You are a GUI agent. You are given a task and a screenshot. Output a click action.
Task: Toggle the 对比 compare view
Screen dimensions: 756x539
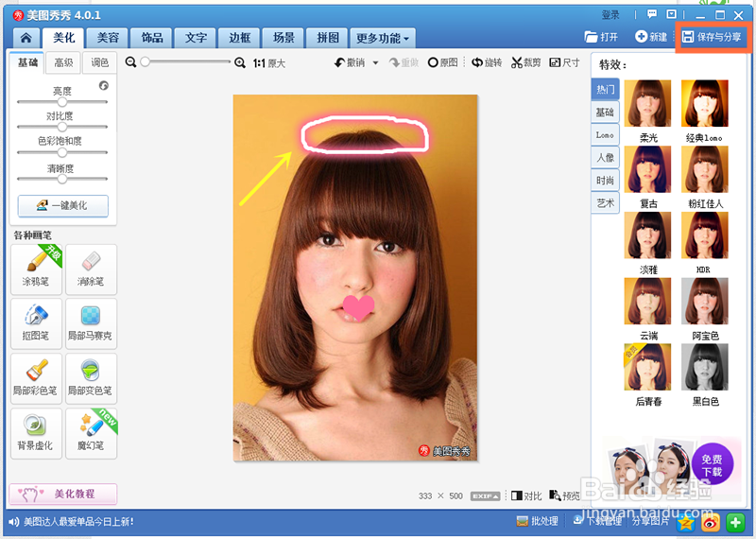pos(526,496)
